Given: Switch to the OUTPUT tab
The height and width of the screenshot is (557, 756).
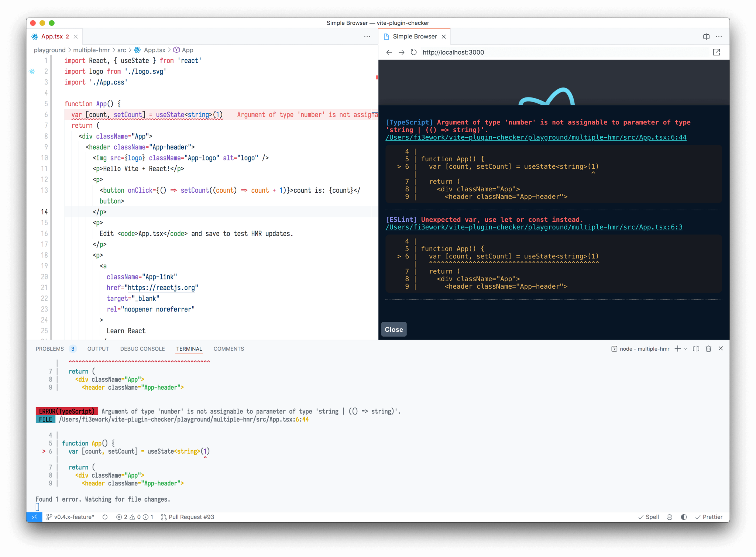Looking at the screenshot, I should pos(98,348).
